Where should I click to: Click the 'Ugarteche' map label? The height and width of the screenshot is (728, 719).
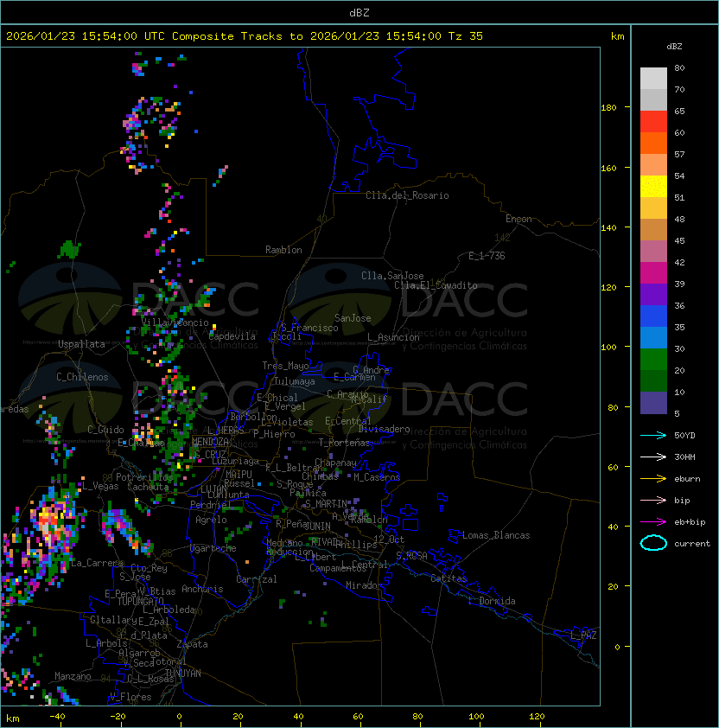click(x=213, y=548)
